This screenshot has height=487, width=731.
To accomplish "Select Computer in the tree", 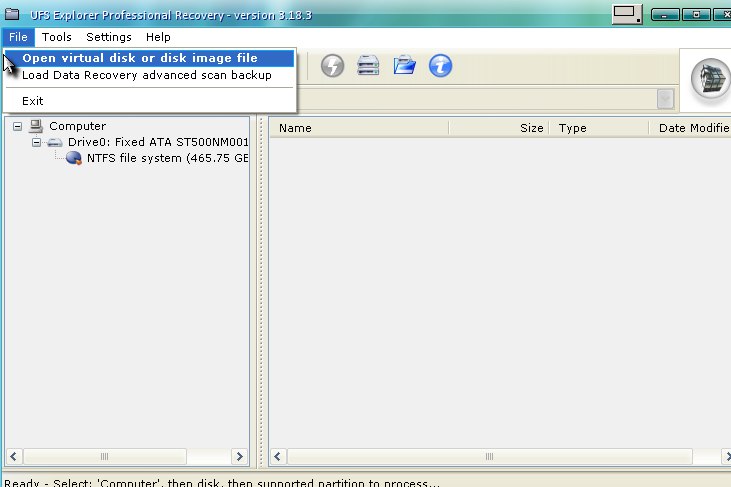I will pos(77,126).
